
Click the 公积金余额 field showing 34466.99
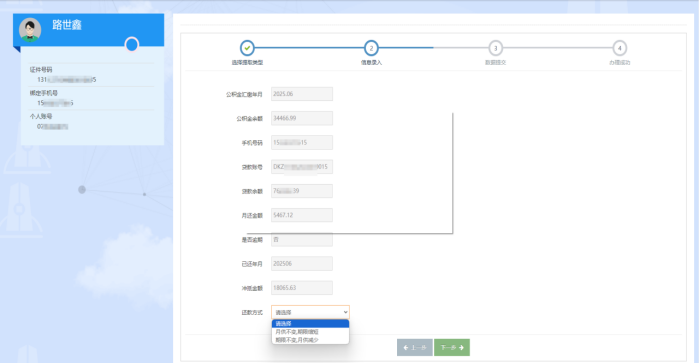[302, 118]
